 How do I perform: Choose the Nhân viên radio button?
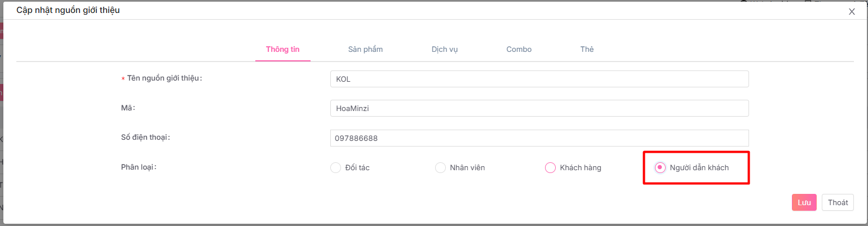coord(441,167)
